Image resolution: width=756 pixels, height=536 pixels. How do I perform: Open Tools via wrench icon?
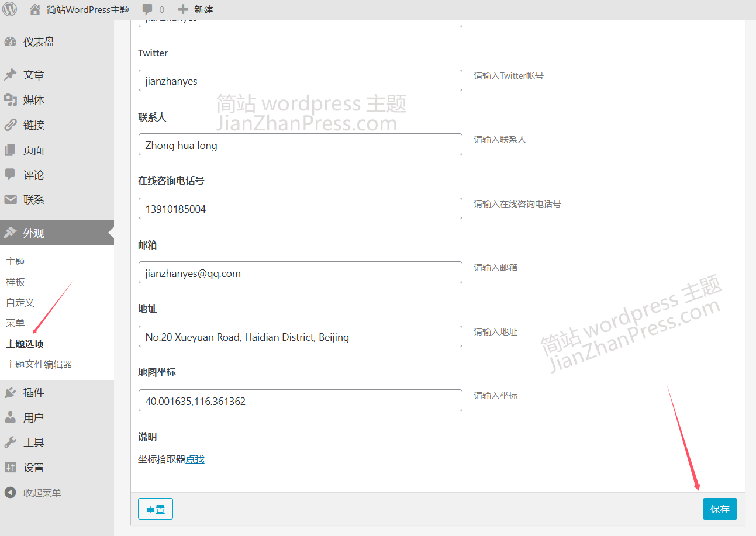tap(10, 442)
